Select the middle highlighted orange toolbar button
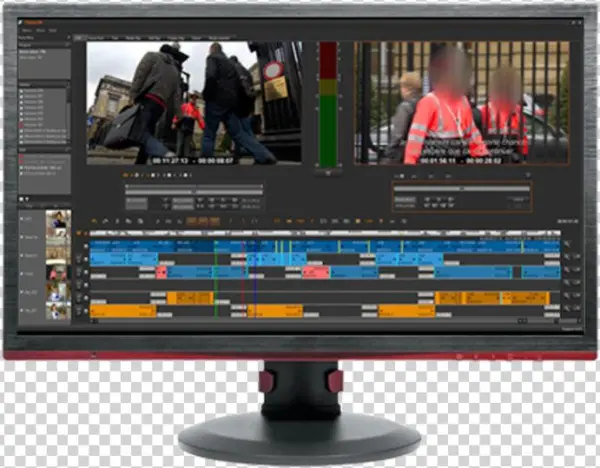Image resolution: width=600 pixels, height=468 pixels. tap(203, 221)
